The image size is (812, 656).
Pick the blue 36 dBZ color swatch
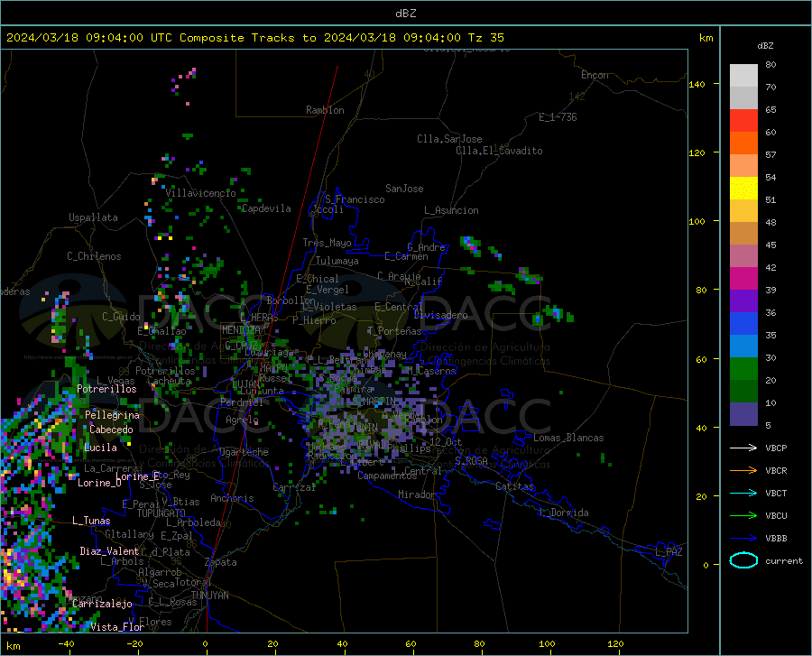coord(743,324)
